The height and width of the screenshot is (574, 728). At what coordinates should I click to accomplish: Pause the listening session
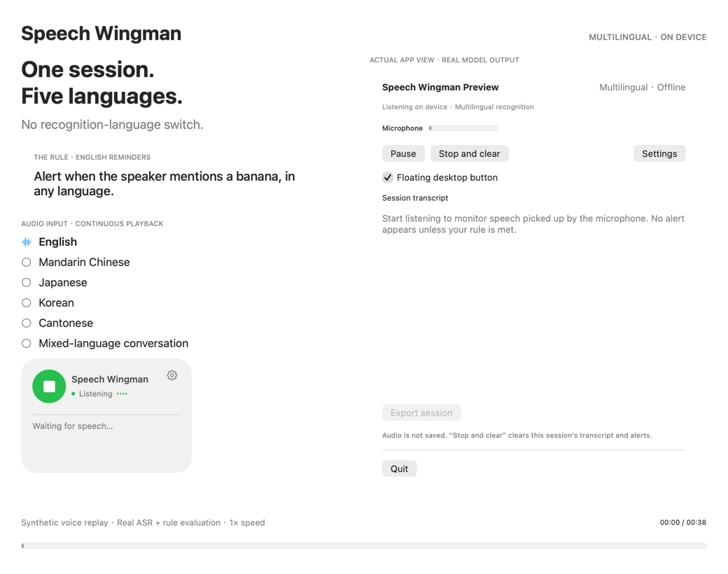[403, 154]
